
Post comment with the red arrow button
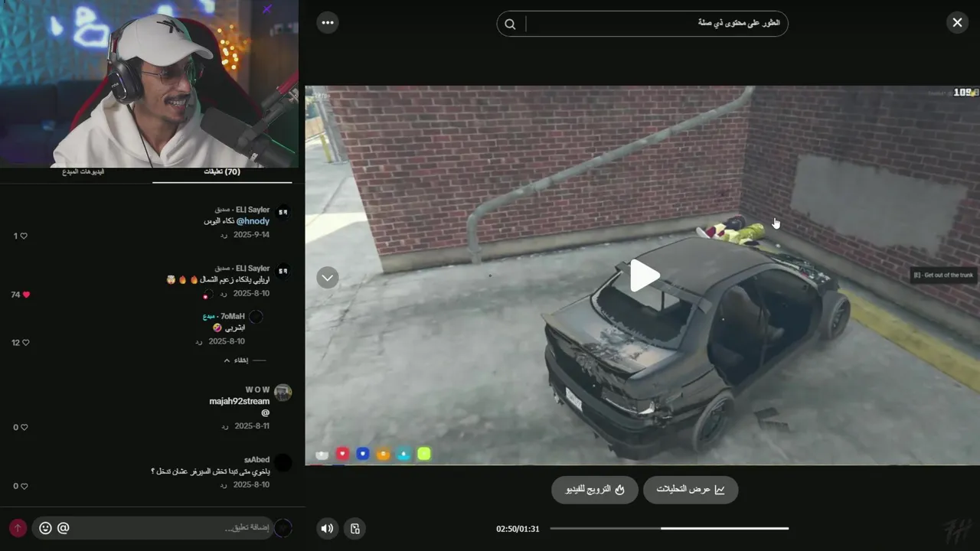pyautogui.click(x=18, y=528)
